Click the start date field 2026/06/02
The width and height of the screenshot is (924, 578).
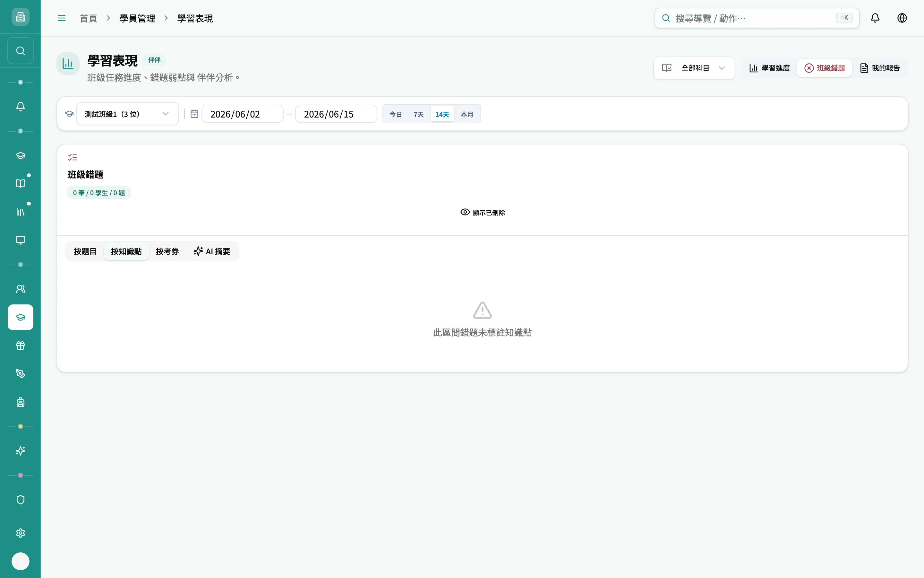(243, 114)
